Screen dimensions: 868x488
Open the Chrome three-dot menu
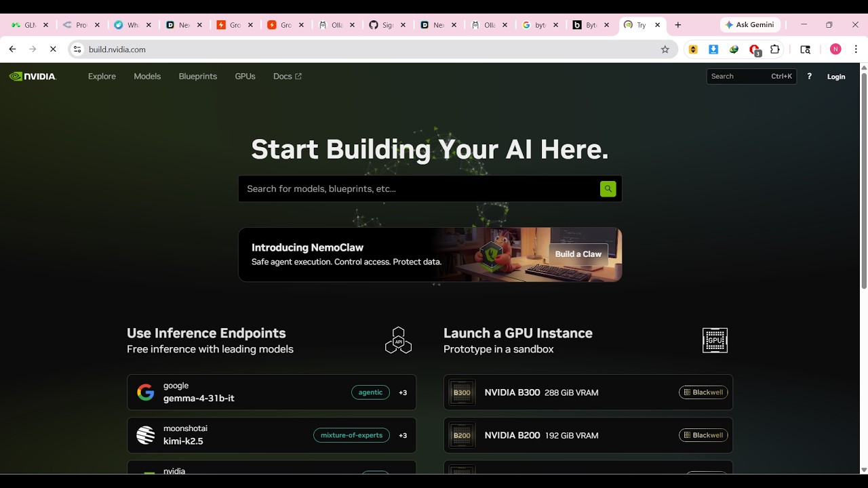coord(856,49)
